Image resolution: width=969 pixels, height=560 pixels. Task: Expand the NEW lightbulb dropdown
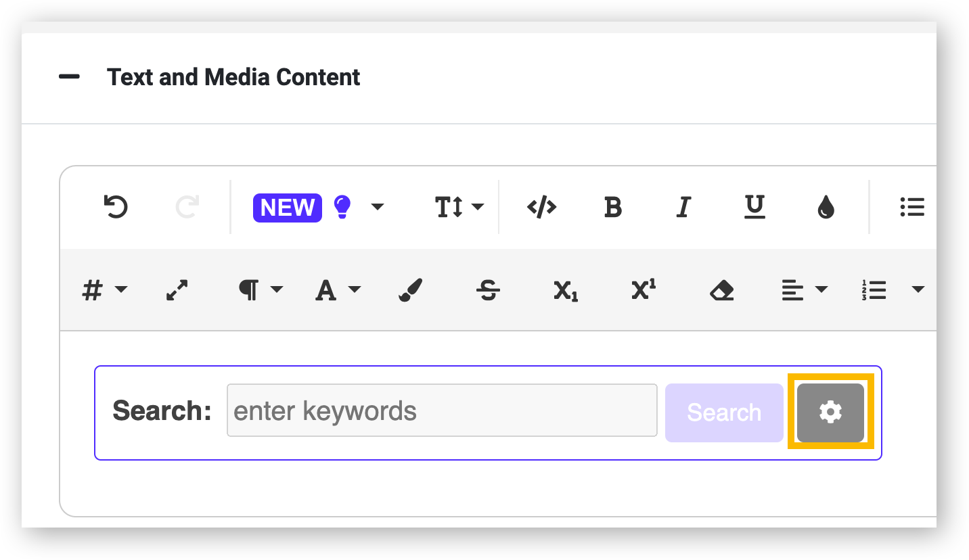click(378, 207)
